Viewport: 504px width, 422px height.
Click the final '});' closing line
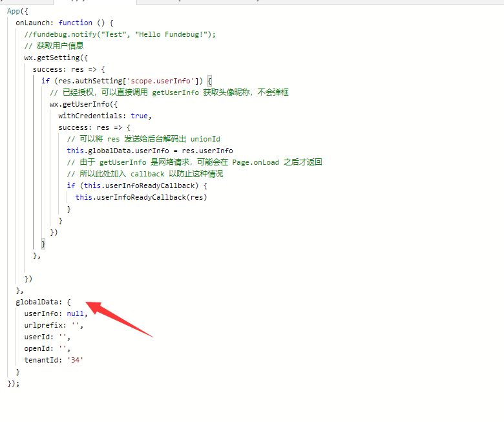pos(13,383)
